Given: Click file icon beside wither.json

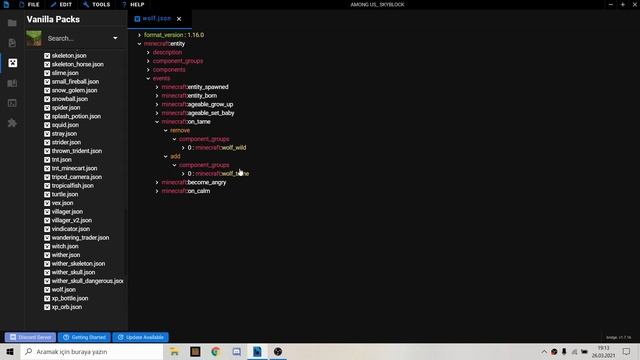Looking at the screenshot, I should (x=47, y=255).
